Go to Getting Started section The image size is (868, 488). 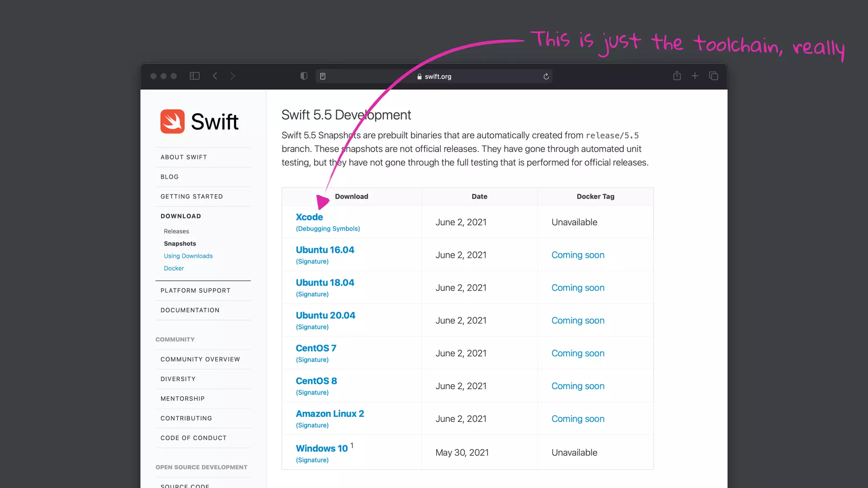point(192,197)
